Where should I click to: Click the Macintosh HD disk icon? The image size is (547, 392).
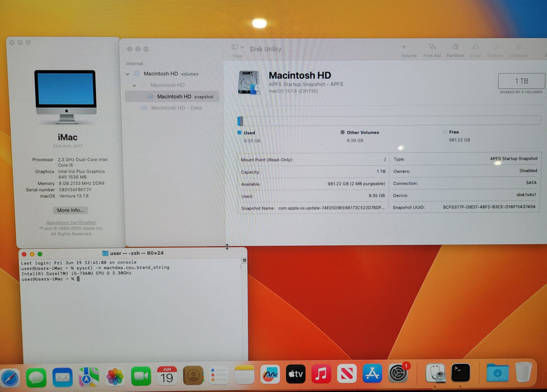[x=249, y=82]
